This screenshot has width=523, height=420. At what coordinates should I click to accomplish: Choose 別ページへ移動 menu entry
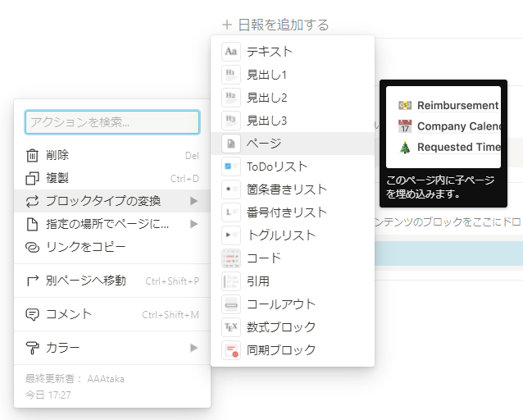click(112, 281)
